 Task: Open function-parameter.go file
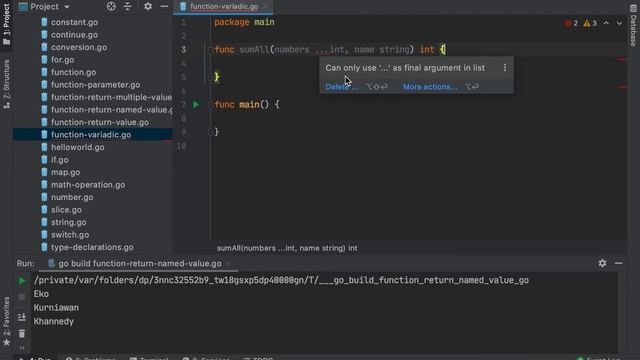tap(95, 85)
